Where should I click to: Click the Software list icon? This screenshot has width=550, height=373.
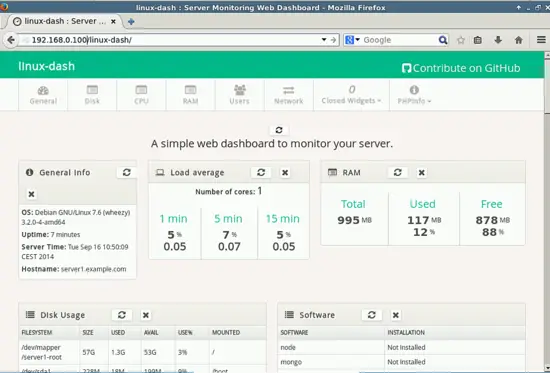[x=289, y=315]
